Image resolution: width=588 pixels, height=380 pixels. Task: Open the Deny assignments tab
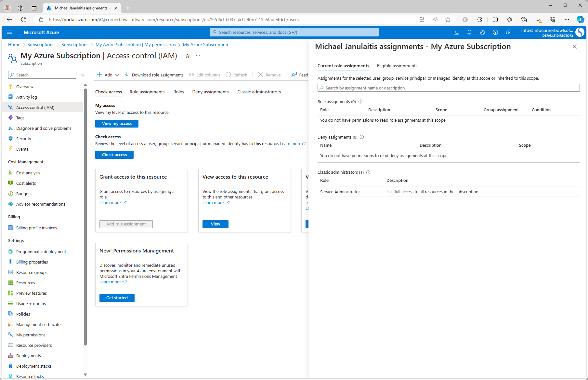click(x=210, y=92)
